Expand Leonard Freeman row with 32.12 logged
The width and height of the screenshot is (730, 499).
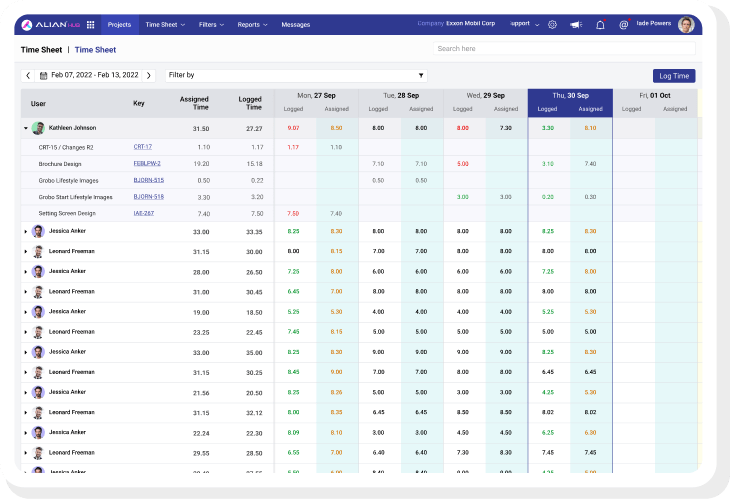[x=26, y=413]
